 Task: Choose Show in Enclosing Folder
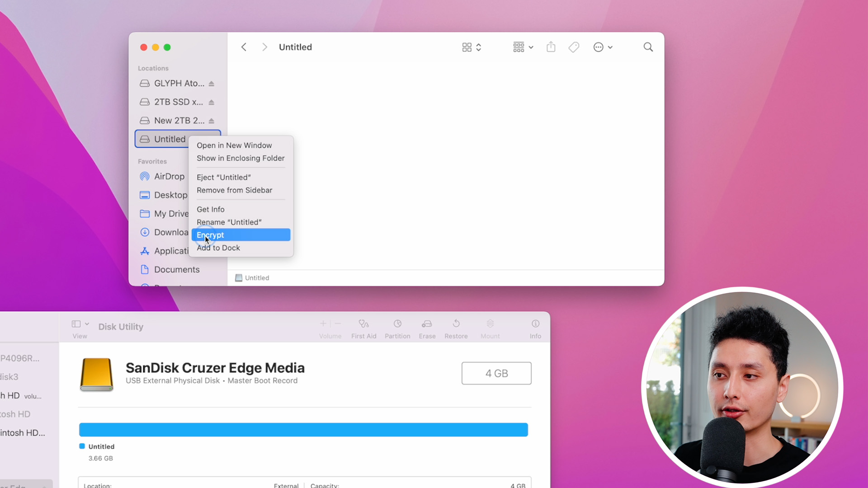[x=241, y=158]
